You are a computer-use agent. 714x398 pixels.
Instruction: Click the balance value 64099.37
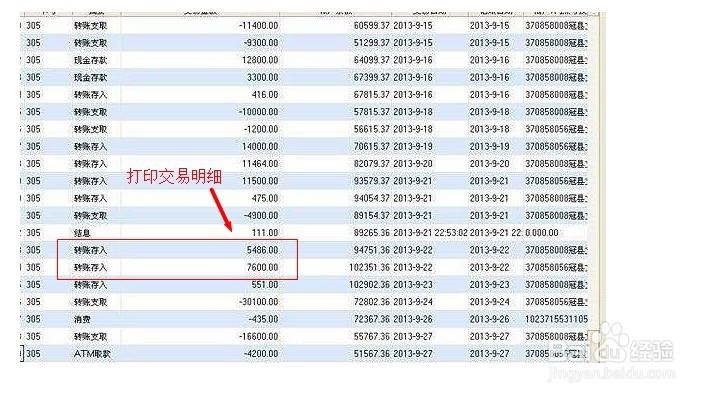coord(372,60)
